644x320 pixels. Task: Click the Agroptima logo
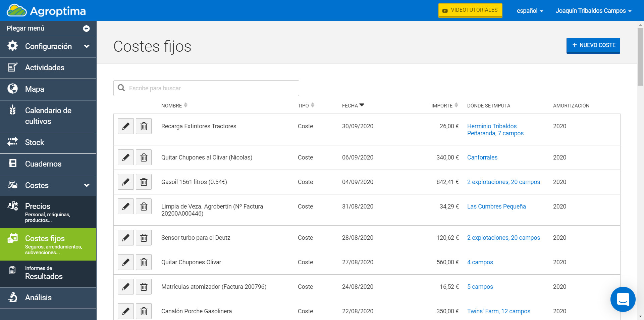pyautogui.click(x=46, y=11)
